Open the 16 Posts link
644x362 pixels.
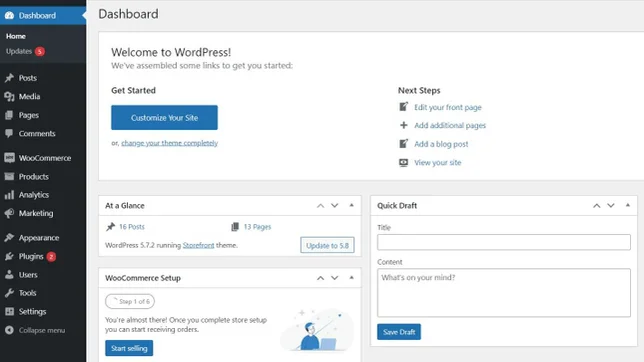coord(132,227)
